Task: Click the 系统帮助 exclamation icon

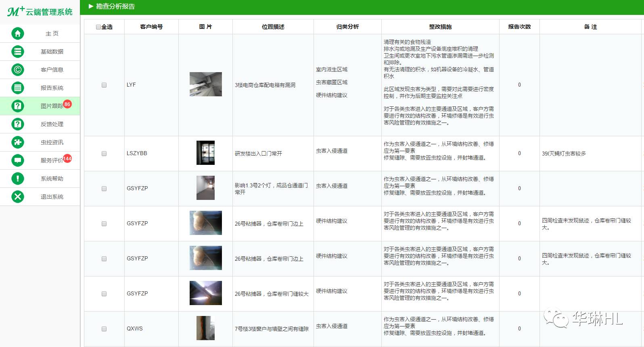Action: pos(18,179)
